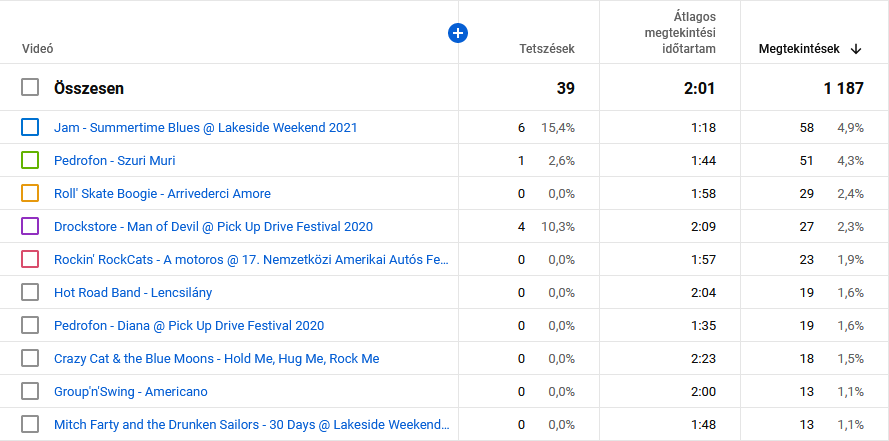This screenshot has height=441, width=889.
Task: Toggle the orange Roll' Skate Boogie checkbox
Action: (x=30, y=193)
